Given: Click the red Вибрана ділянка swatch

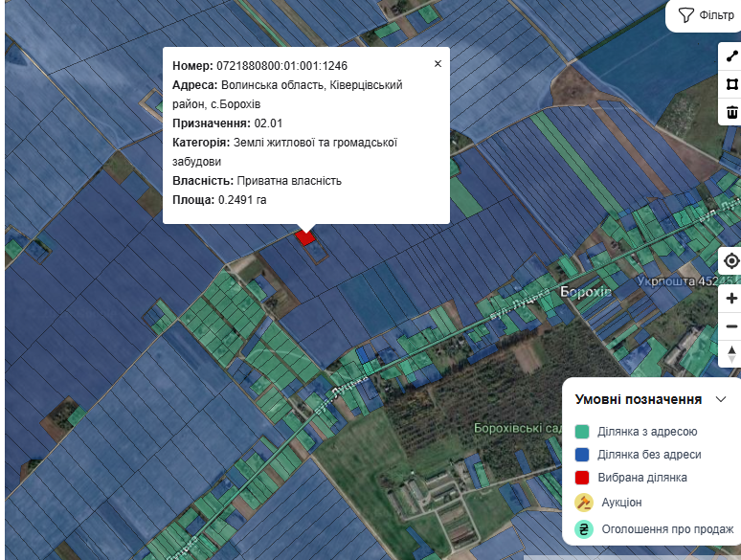Looking at the screenshot, I should point(582,478).
